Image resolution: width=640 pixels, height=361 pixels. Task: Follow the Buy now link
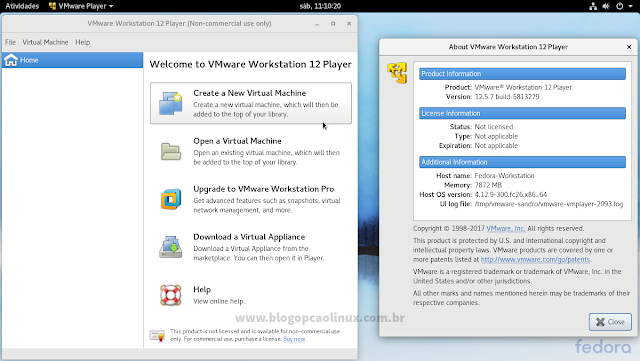point(294,339)
